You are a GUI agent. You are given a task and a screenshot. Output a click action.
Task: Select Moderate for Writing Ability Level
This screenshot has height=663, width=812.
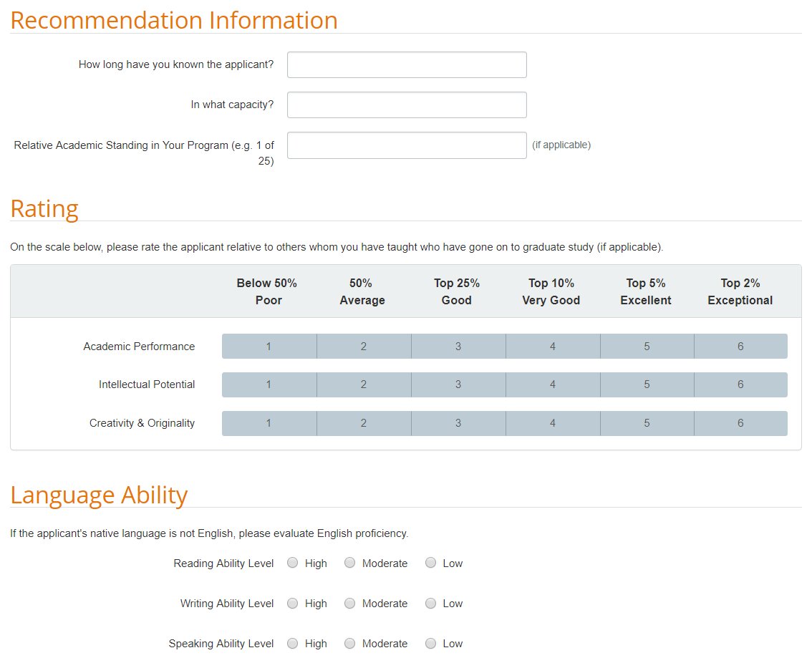[350, 603]
